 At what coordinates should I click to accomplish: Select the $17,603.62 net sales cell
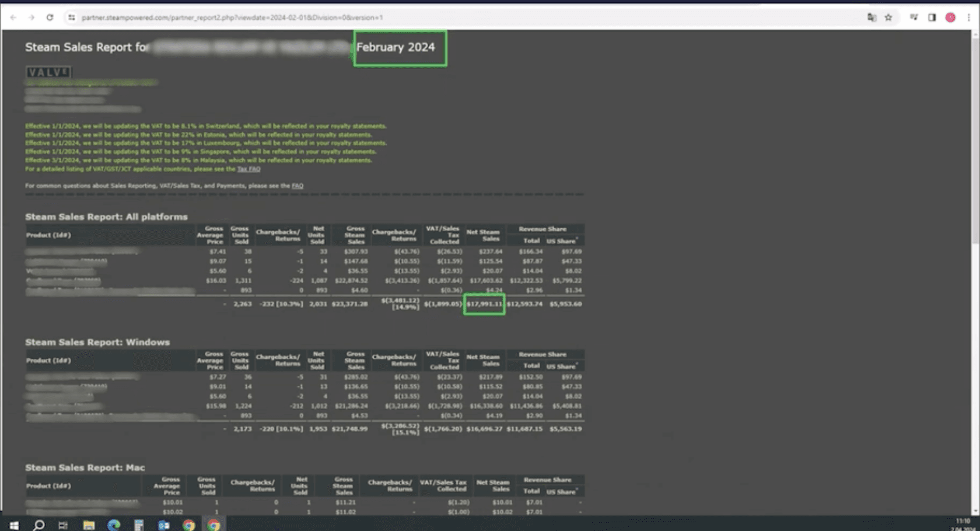486,281
